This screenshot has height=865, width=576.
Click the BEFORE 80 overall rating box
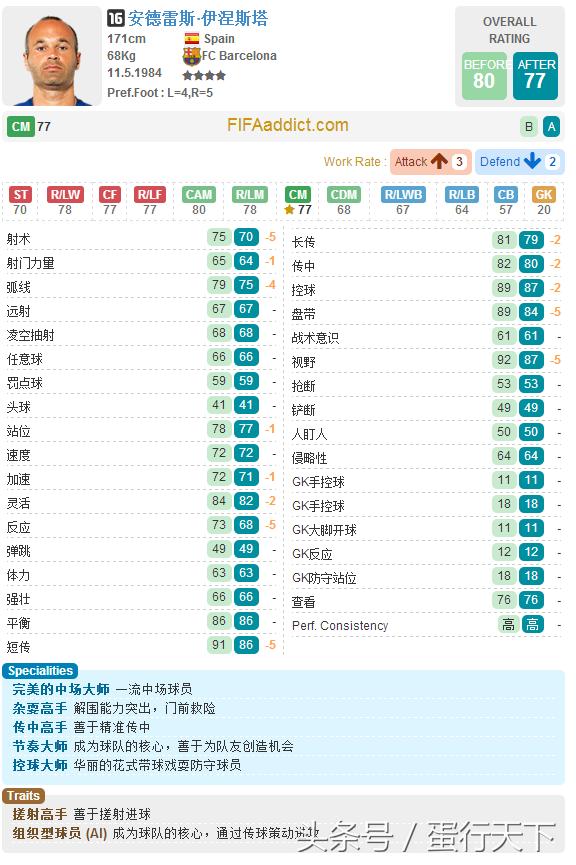484,76
